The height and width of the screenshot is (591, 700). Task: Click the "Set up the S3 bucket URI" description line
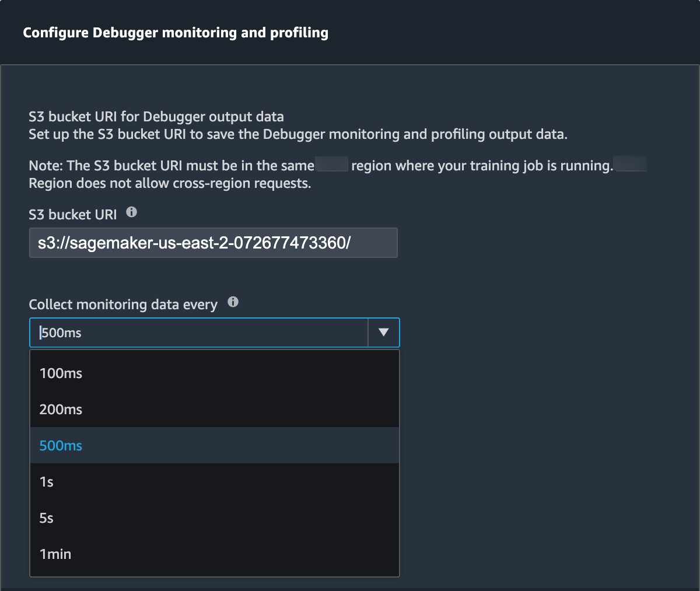click(x=297, y=134)
